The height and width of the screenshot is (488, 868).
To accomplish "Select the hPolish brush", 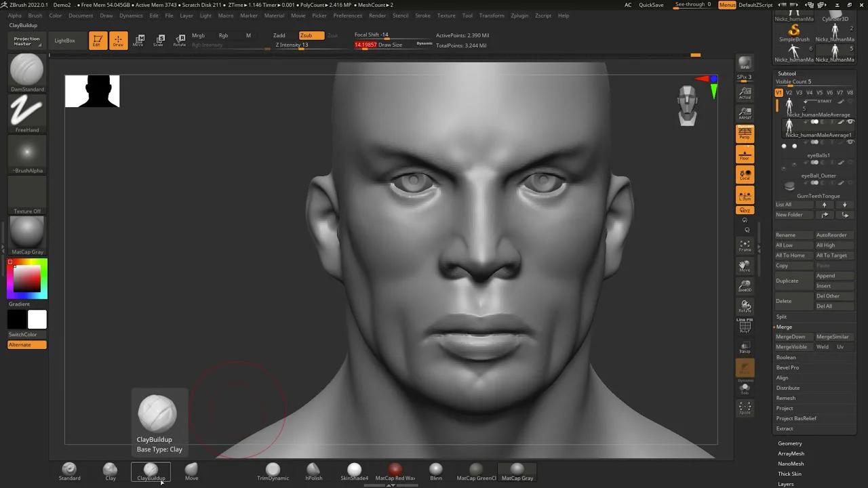I will (x=313, y=472).
